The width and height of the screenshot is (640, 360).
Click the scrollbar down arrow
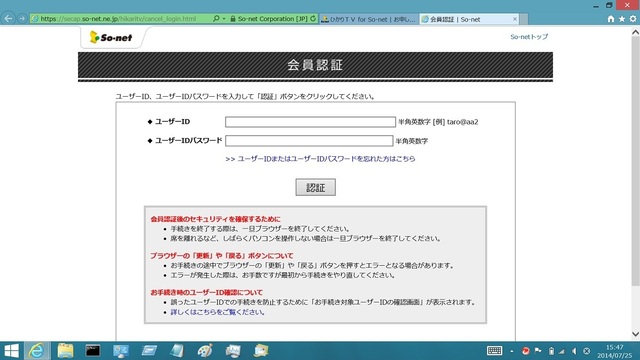[x=635, y=334]
